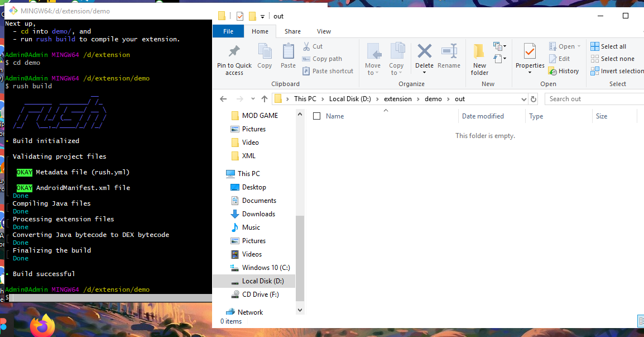
Task: Open the File ribbon tab
Action: 228,31
